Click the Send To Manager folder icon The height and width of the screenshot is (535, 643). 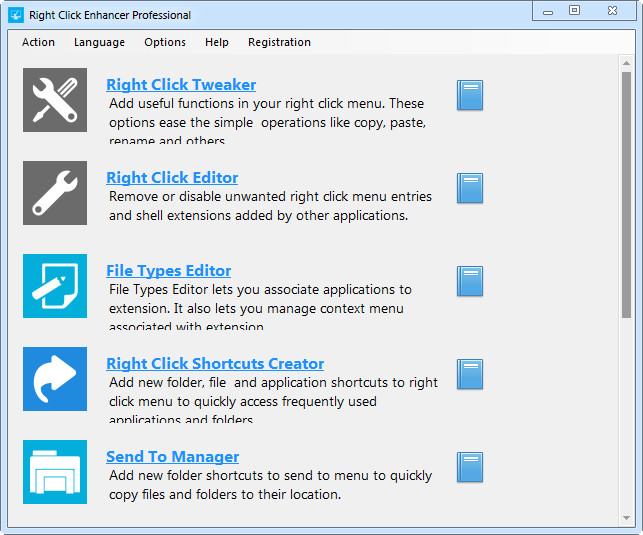(x=55, y=472)
